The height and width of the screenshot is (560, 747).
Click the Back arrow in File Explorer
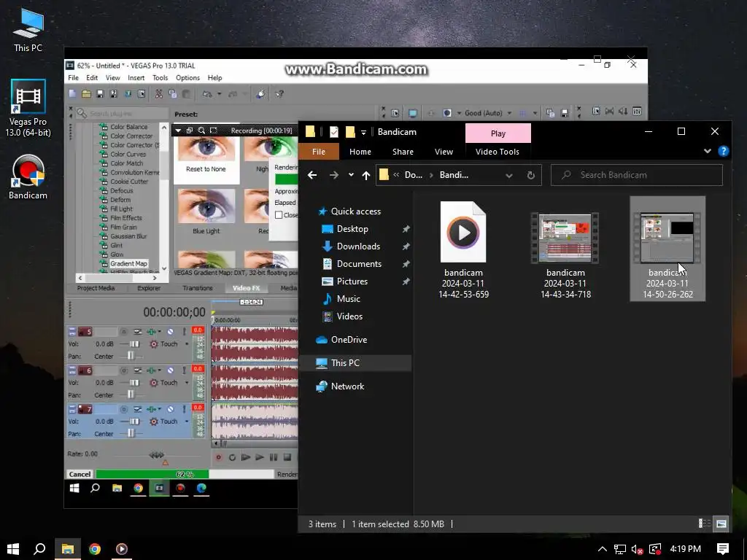point(312,175)
